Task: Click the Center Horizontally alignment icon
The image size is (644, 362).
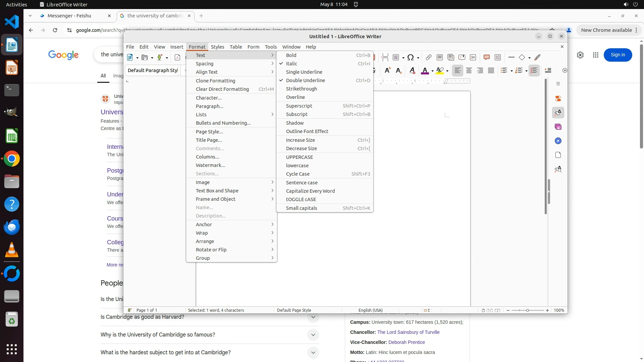Action: point(469,70)
